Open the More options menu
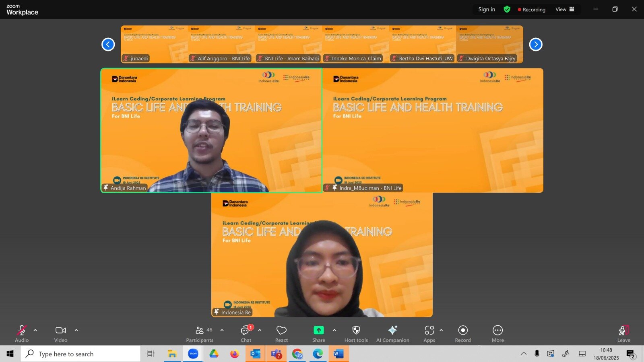Screen dimensions: 644x362 coord(498,334)
